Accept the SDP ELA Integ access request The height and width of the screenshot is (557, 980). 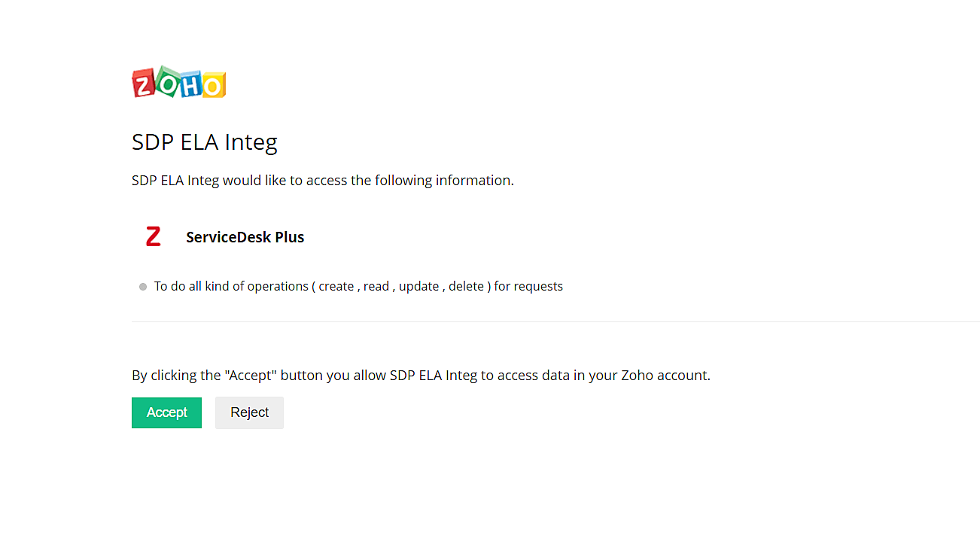pos(166,412)
